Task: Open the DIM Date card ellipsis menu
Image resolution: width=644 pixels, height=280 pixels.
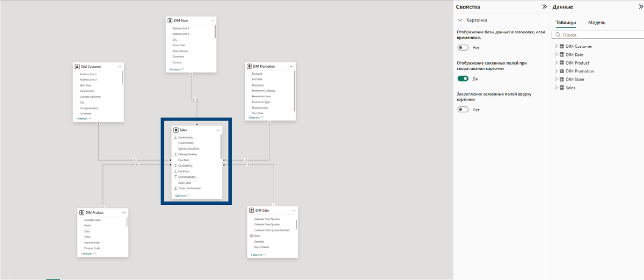Action: (x=294, y=211)
